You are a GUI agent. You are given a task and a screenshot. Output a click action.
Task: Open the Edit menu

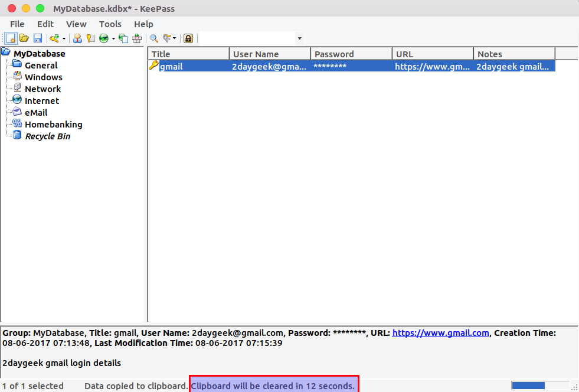pos(45,24)
